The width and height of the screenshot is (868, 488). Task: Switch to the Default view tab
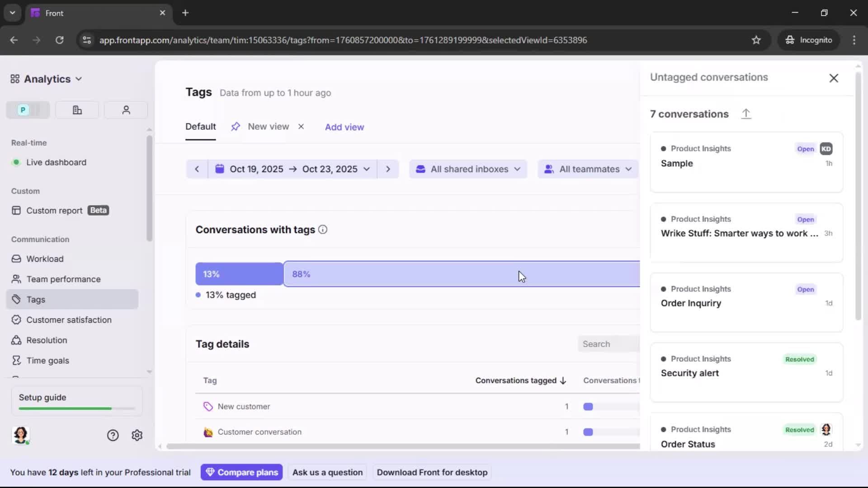click(200, 127)
